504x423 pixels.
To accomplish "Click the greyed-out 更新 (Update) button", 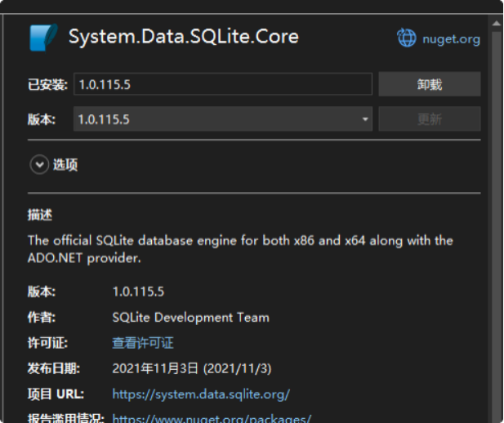I will (x=430, y=119).
